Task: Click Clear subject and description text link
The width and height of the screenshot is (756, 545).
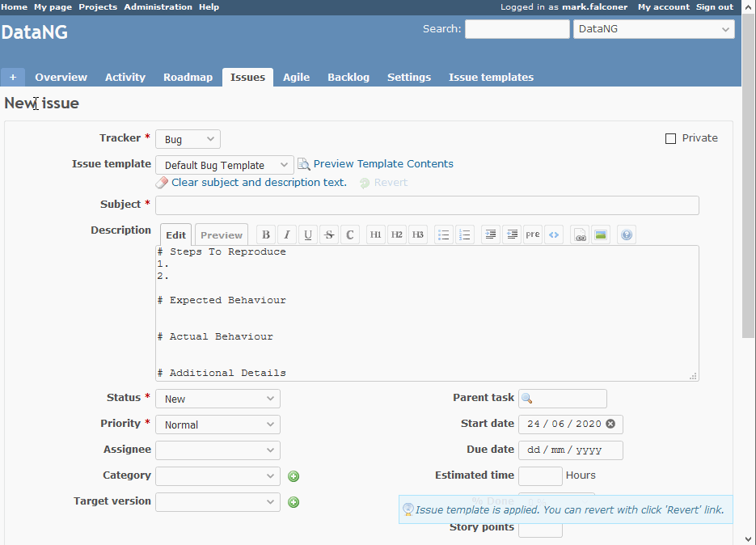Action: pos(259,182)
